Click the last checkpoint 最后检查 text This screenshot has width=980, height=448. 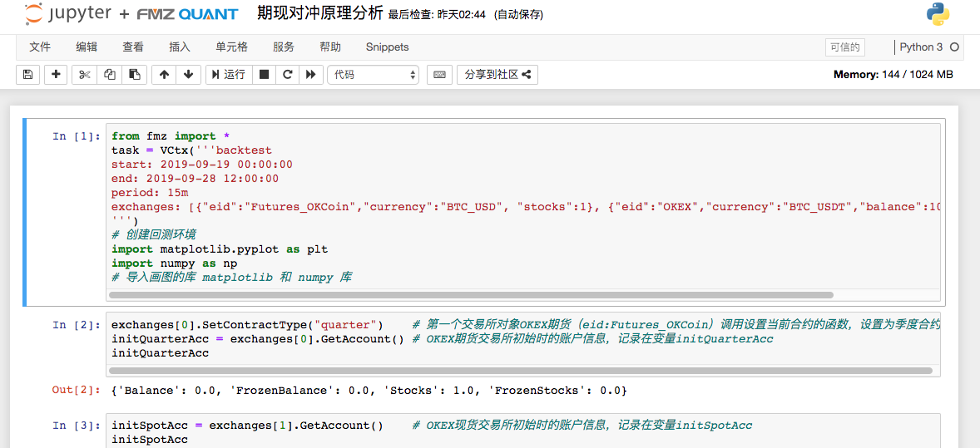pyautogui.click(x=437, y=14)
